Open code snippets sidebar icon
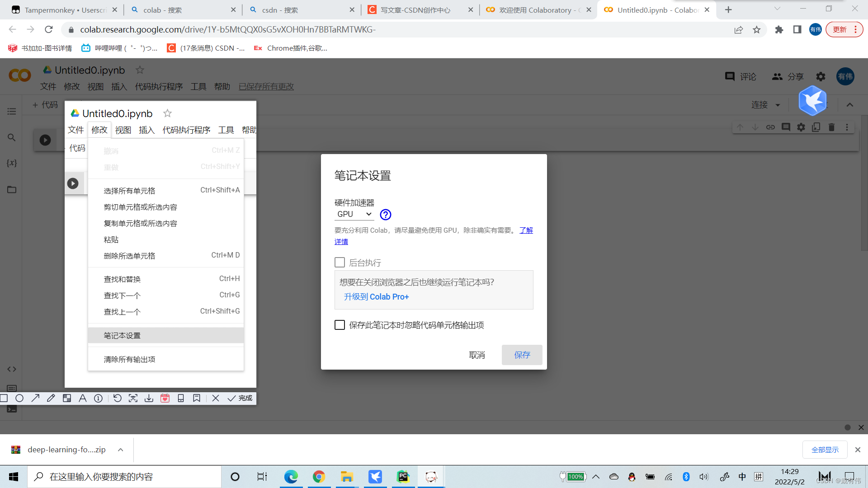This screenshot has height=488, width=868. point(12,369)
